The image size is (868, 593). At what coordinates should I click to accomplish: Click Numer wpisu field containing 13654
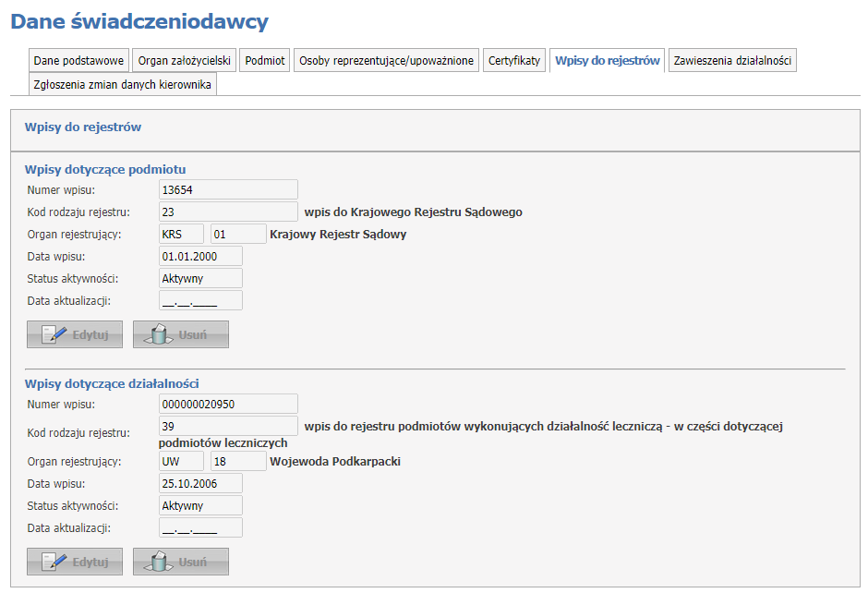(227, 189)
